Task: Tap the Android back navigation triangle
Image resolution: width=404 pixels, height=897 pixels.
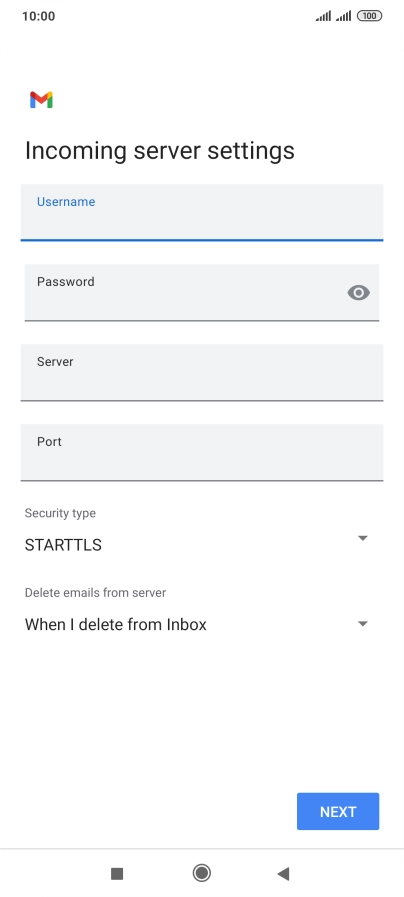Action: [x=283, y=873]
